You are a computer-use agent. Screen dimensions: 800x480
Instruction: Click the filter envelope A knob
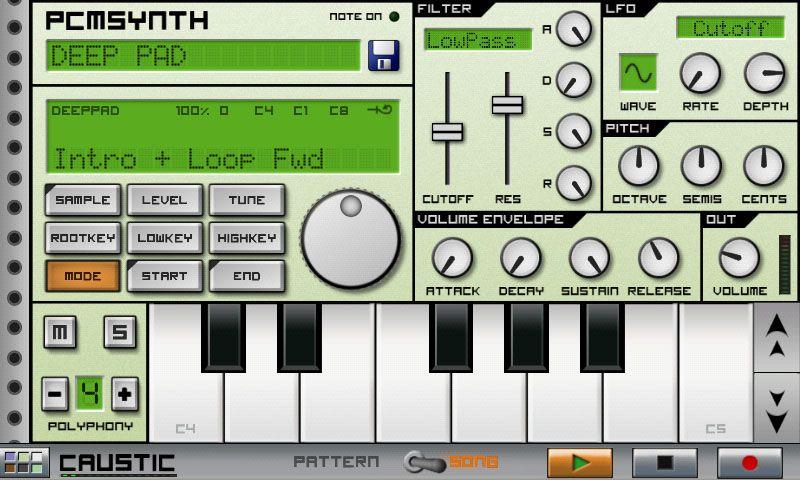[573, 29]
